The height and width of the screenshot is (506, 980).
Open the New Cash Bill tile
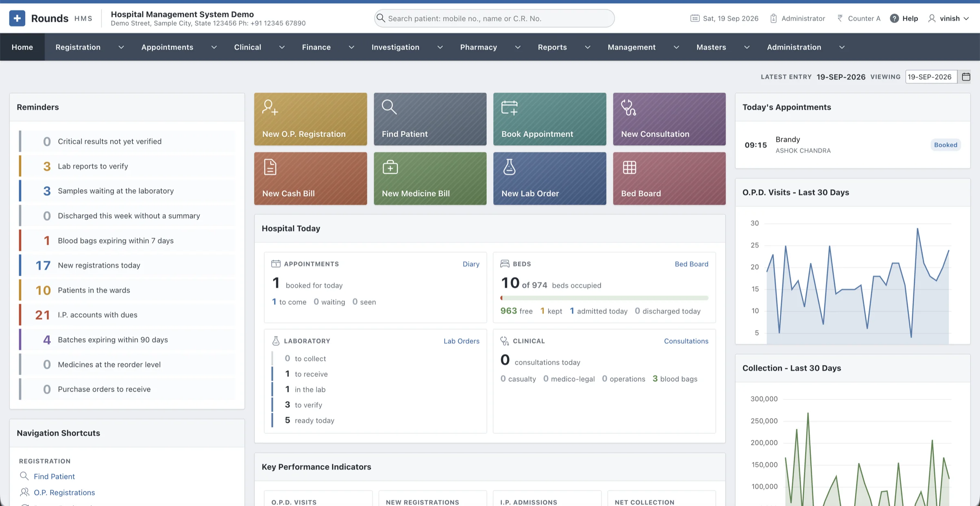click(x=310, y=179)
